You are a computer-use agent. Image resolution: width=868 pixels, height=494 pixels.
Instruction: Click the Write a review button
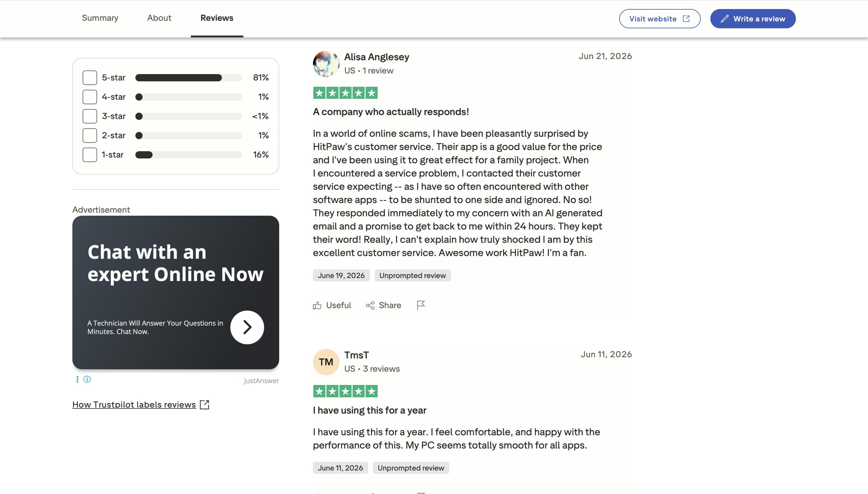[x=753, y=19]
